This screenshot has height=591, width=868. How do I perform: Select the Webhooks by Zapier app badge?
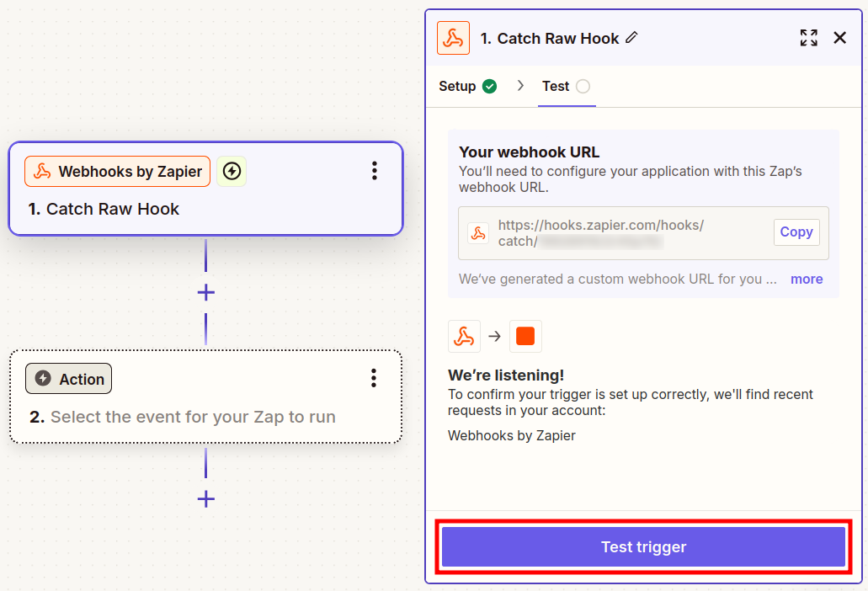pyautogui.click(x=118, y=172)
